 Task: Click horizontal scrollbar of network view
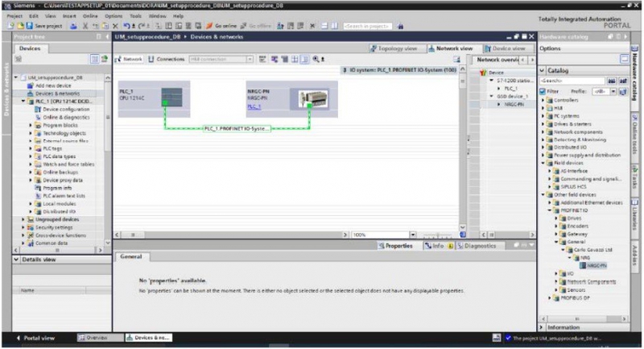pos(231,235)
